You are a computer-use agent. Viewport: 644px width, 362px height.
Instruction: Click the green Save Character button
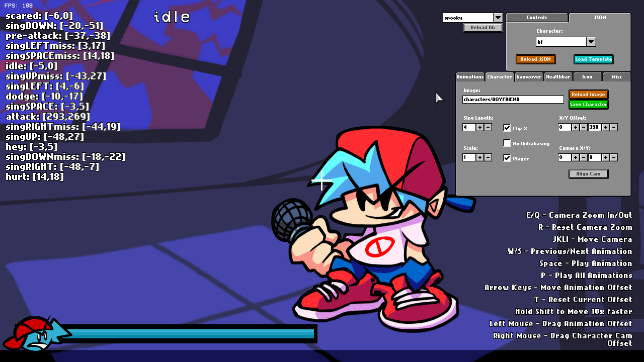pos(589,105)
